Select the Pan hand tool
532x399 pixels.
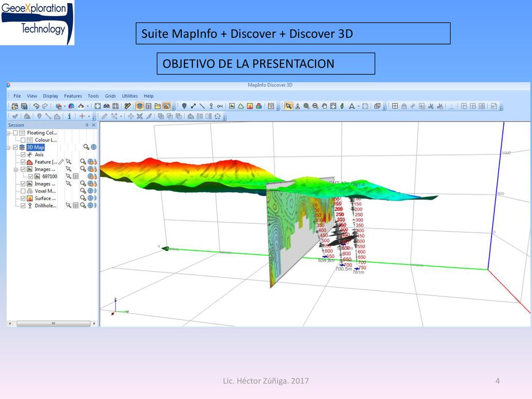click(324, 106)
